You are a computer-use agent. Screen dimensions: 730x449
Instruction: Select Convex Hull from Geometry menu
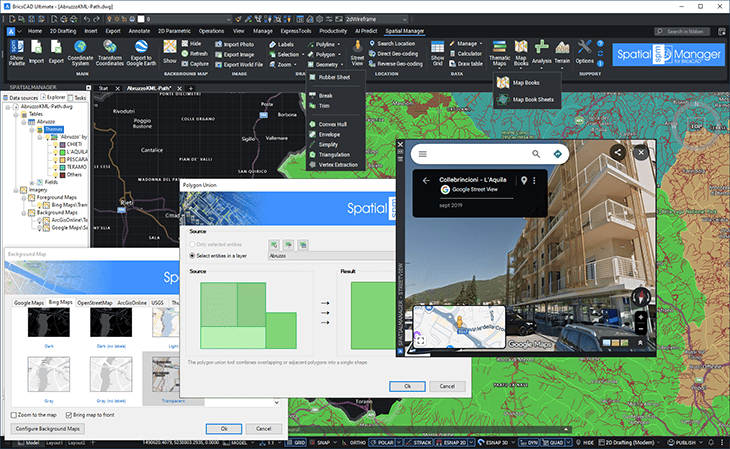tap(332, 123)
